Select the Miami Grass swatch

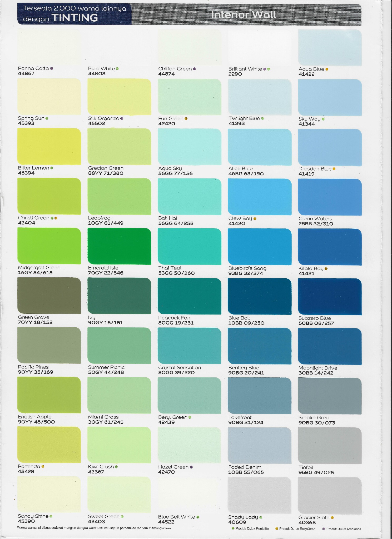(119, 395)
